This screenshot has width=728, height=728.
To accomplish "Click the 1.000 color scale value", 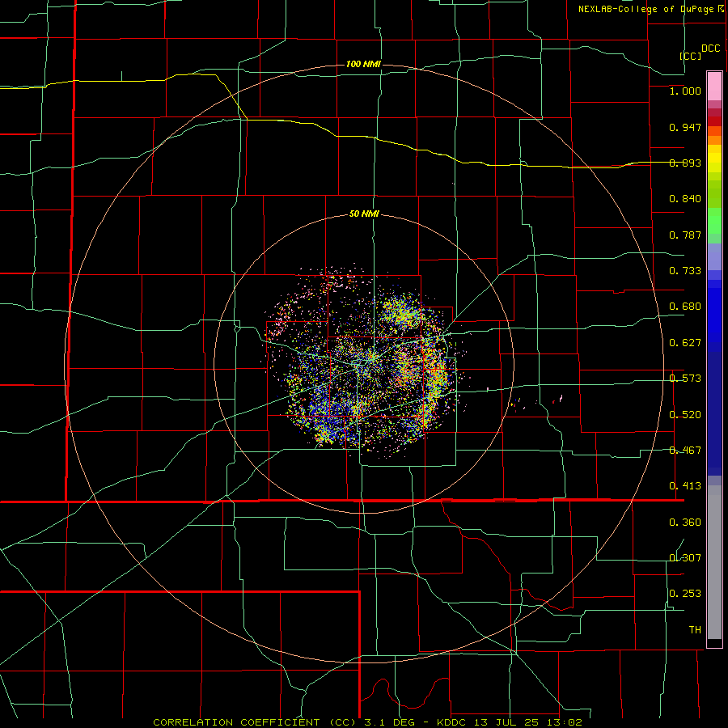I will [685, 91].
